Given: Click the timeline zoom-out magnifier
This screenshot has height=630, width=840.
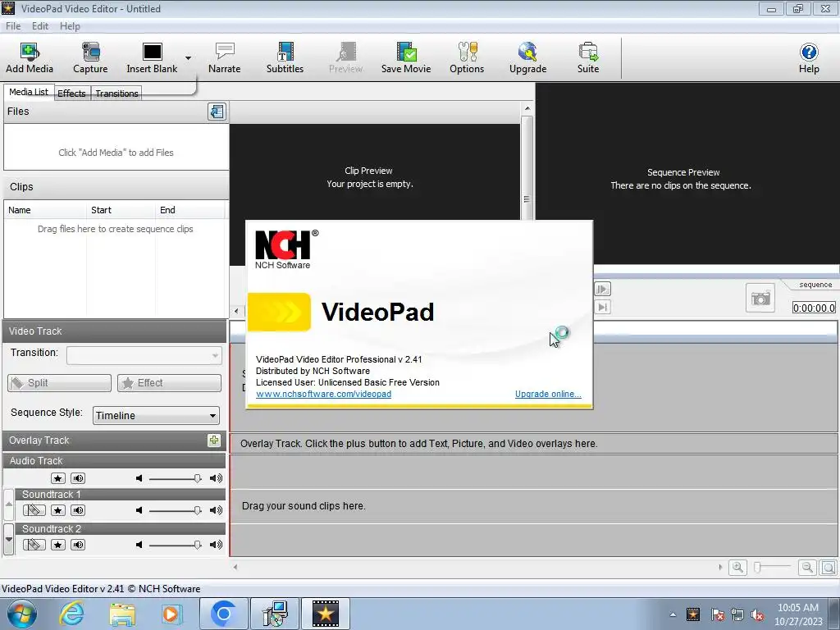Looking at the screenshot, I should tap(807, 568).
